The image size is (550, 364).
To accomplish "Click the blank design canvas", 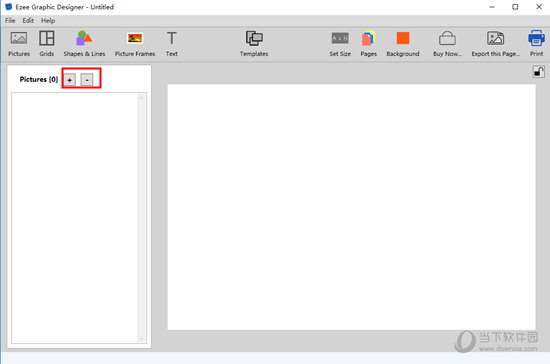I will click(351, 207).
